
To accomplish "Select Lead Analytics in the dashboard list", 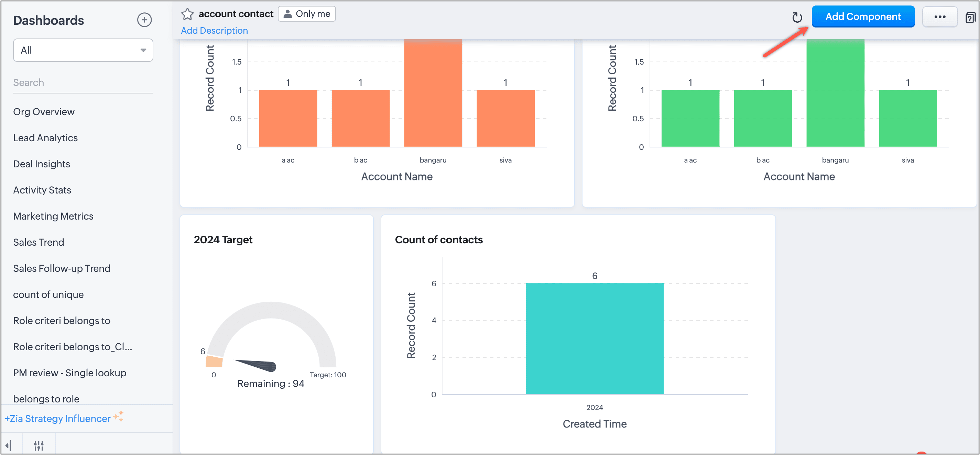I will tap(45, 138).
